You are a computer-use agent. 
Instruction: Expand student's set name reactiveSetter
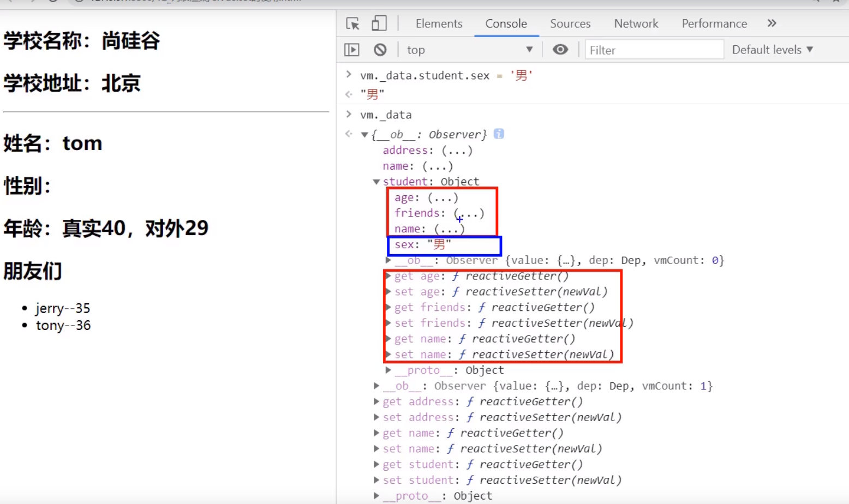(x=388, y=355)
